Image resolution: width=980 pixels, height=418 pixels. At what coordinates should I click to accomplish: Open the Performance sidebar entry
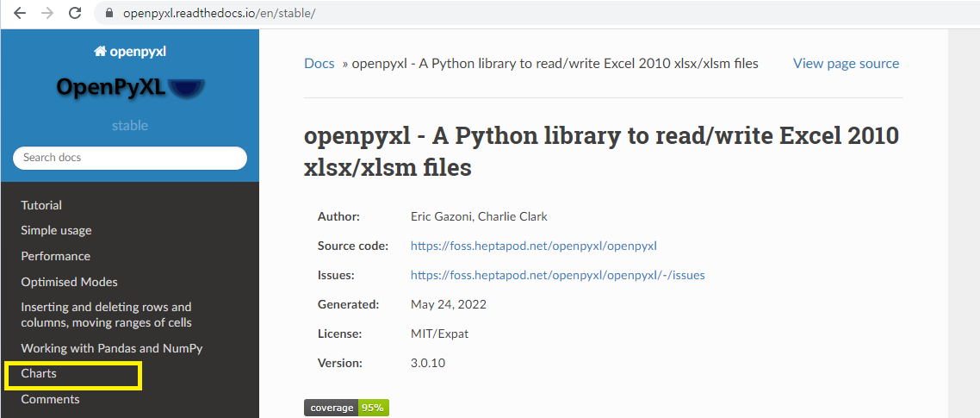pyautogui.click(x=56, y=256)
